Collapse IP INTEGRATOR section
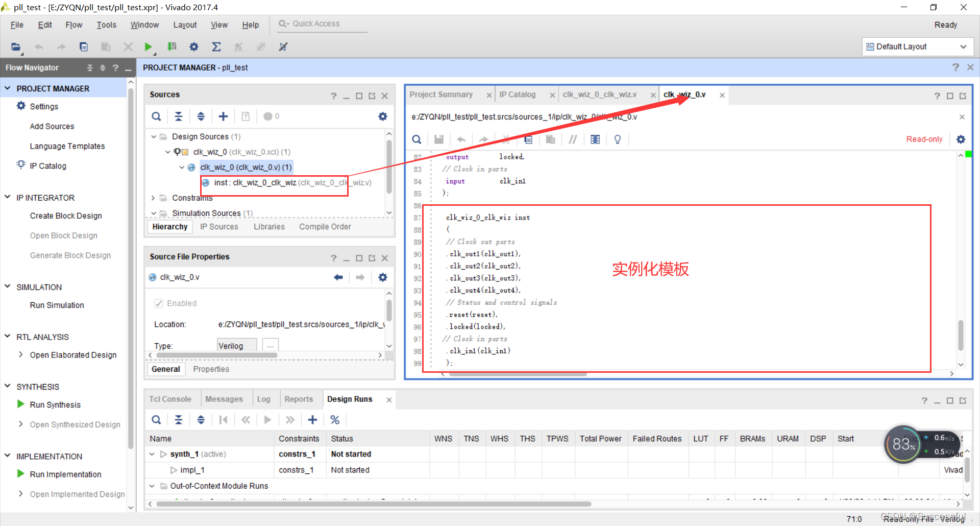 pyautogui.click(x=8, y=197)
